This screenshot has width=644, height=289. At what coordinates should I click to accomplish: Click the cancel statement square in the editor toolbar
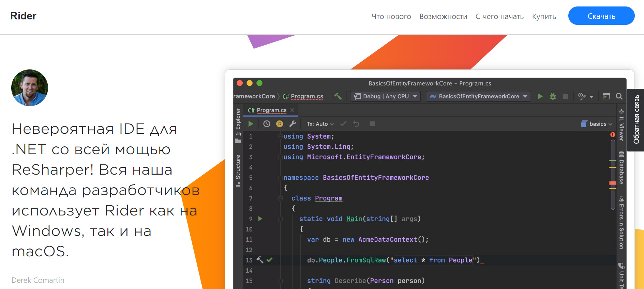[372, 124]
